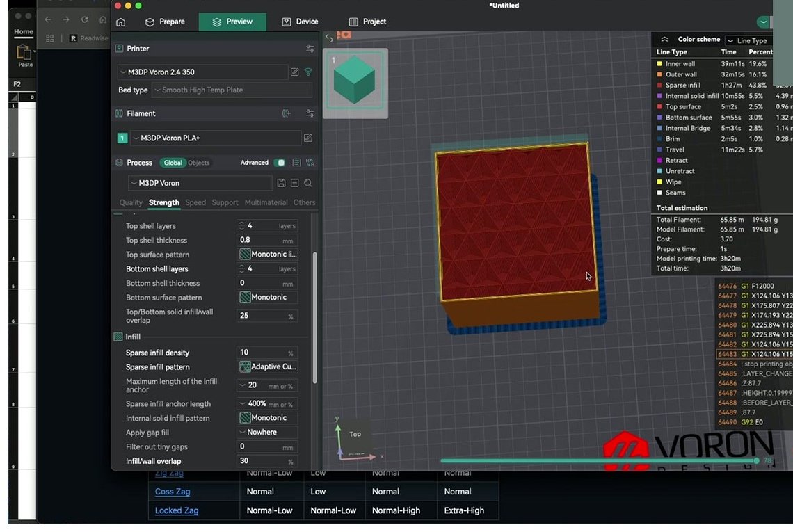Open the Apply gap fill dropdown

pyautogui.click(x=268, y=432)
